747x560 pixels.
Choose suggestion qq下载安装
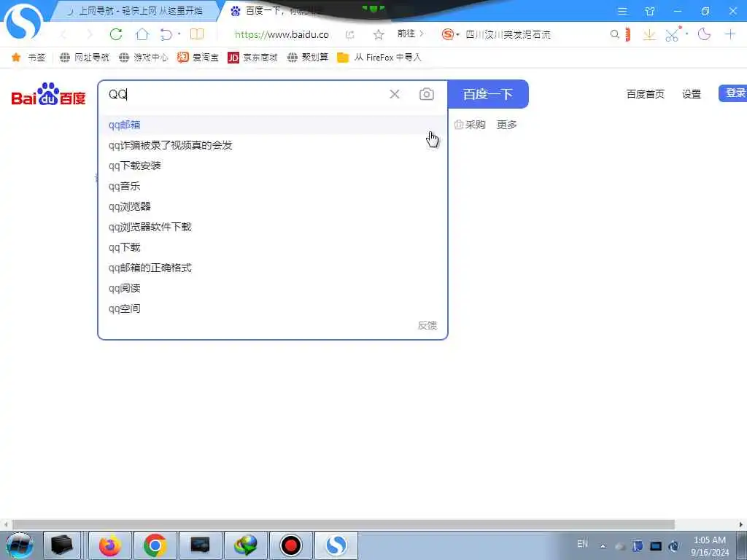point(273,166)
